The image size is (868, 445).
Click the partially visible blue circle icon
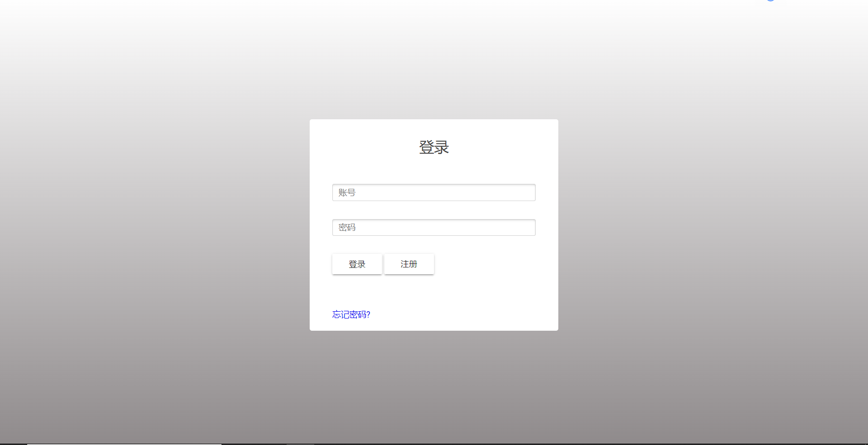click(770, 2)
